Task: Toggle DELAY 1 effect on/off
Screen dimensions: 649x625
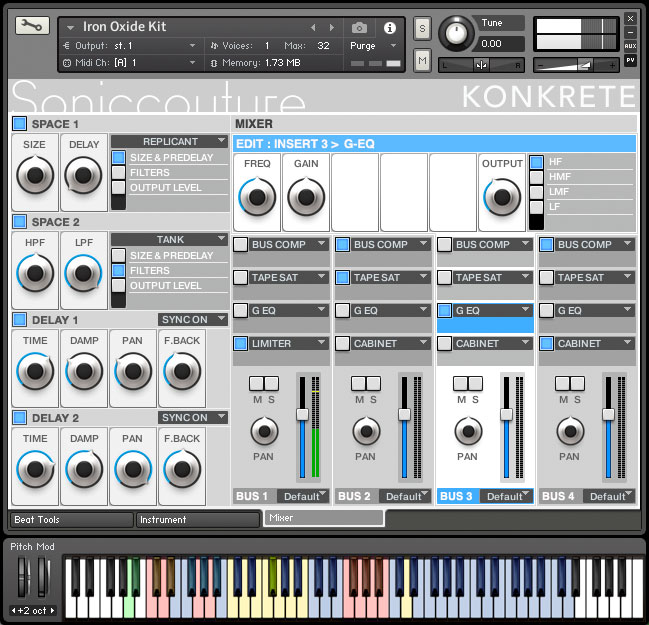Action: click(19, 320)
